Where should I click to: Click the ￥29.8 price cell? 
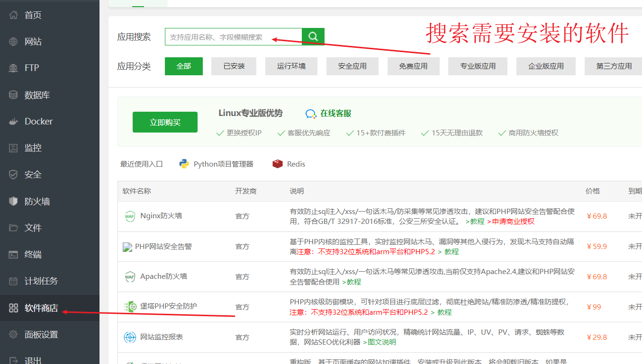coord(597,337)
